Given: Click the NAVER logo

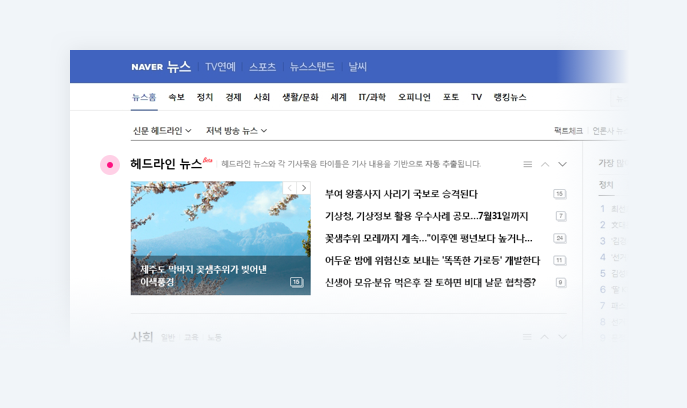Looking at the screenshot, I should (147, 67).
